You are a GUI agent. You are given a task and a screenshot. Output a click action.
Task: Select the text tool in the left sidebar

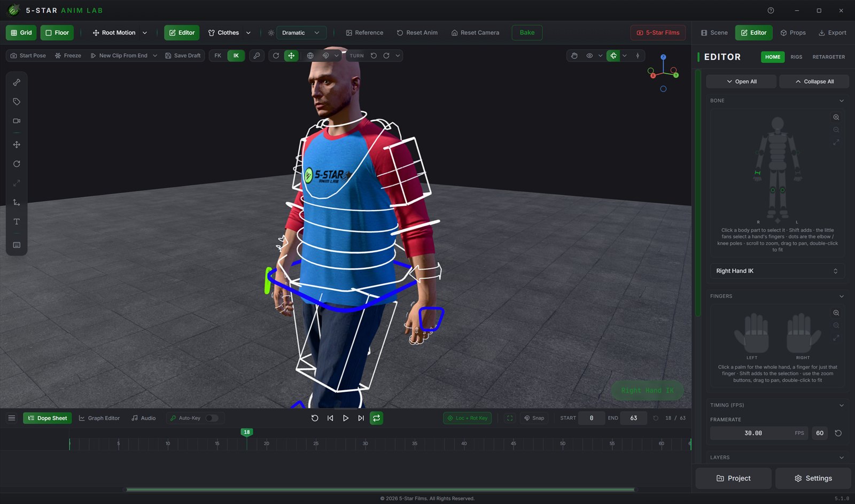17,222
